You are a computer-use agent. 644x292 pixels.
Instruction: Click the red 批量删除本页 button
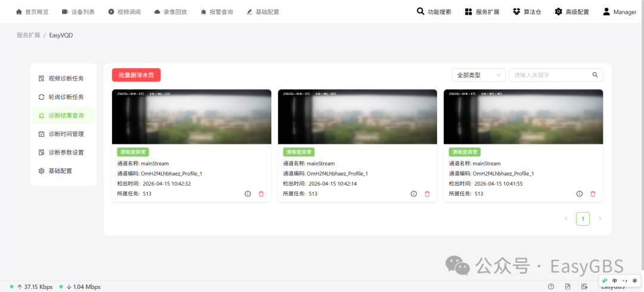[137, 75]
